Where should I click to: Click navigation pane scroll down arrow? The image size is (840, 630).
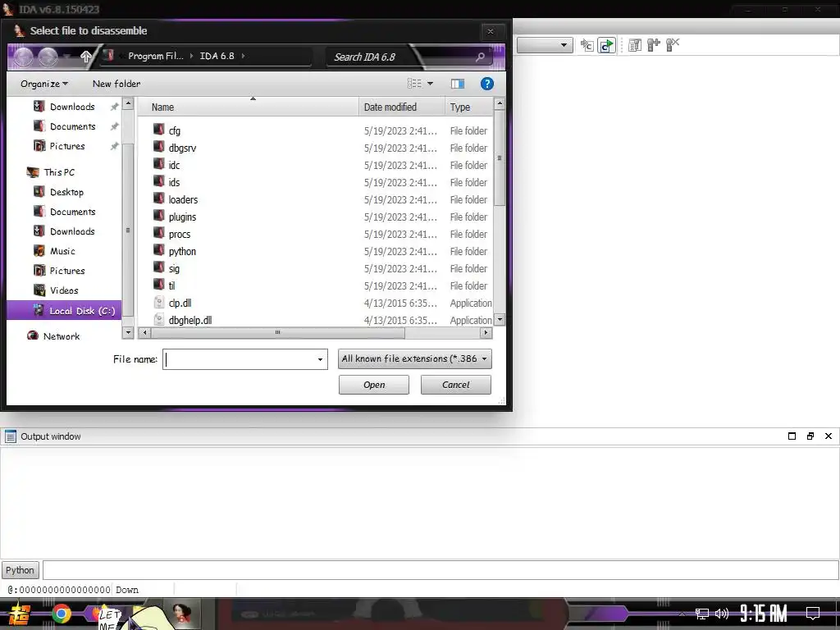(x=127, y=332)
